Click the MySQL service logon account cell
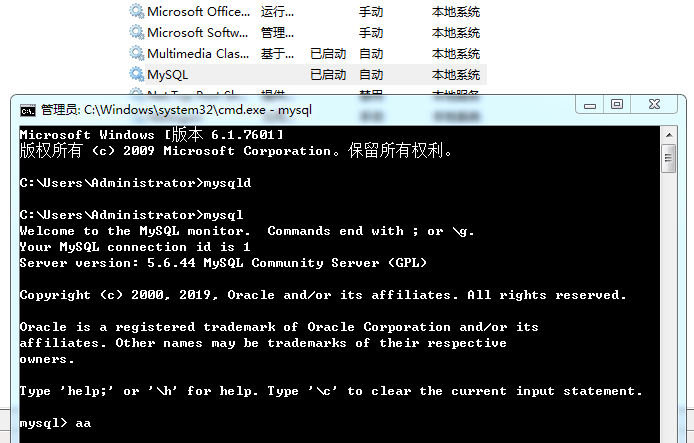This screenshot has height=443, width=694. [455, 74]
